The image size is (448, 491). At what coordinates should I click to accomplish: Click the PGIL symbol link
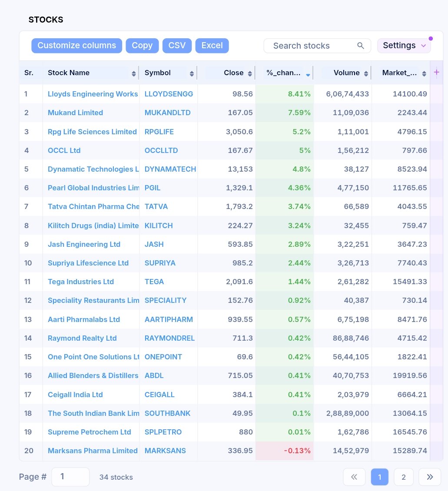coord(153,188)
